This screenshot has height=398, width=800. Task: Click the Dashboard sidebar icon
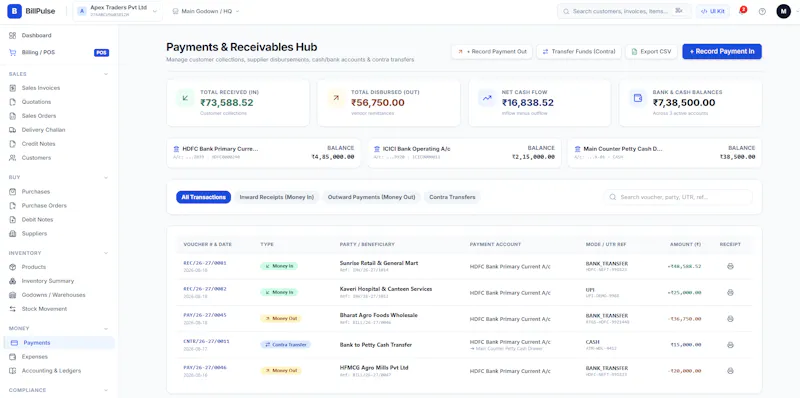tap(13, 36)
